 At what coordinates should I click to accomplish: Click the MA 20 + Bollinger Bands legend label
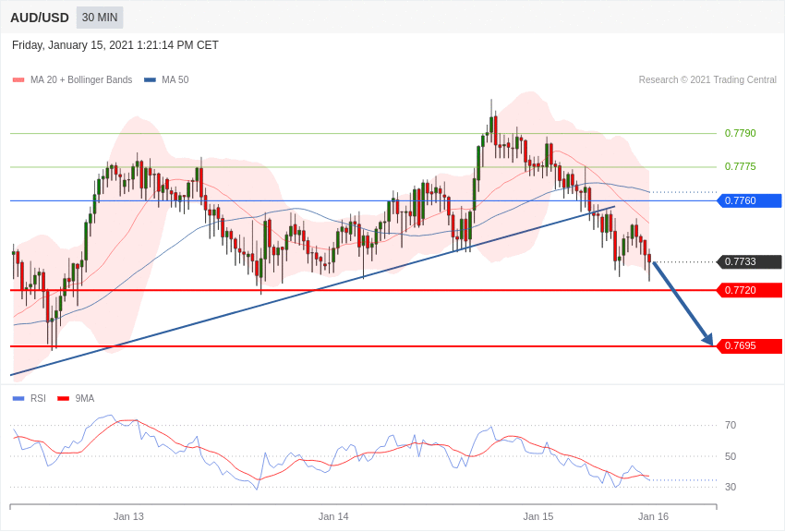click(x=81, y=80)
